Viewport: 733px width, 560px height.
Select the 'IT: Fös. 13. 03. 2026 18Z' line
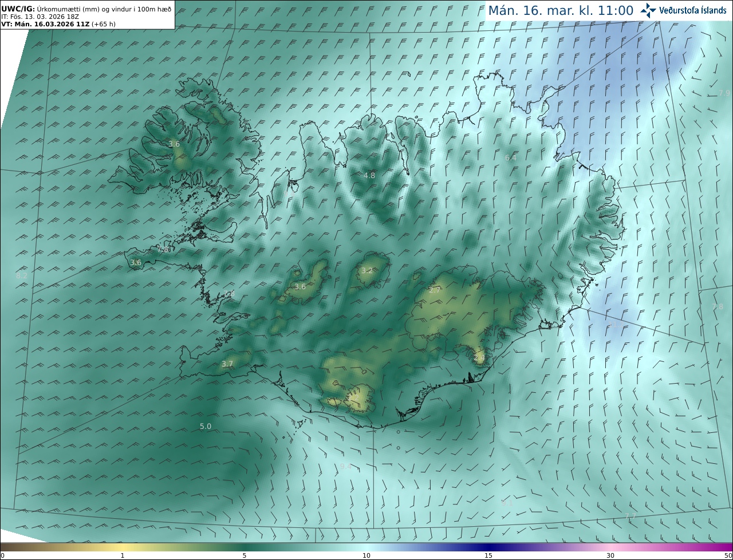click(x=40, y=17)
